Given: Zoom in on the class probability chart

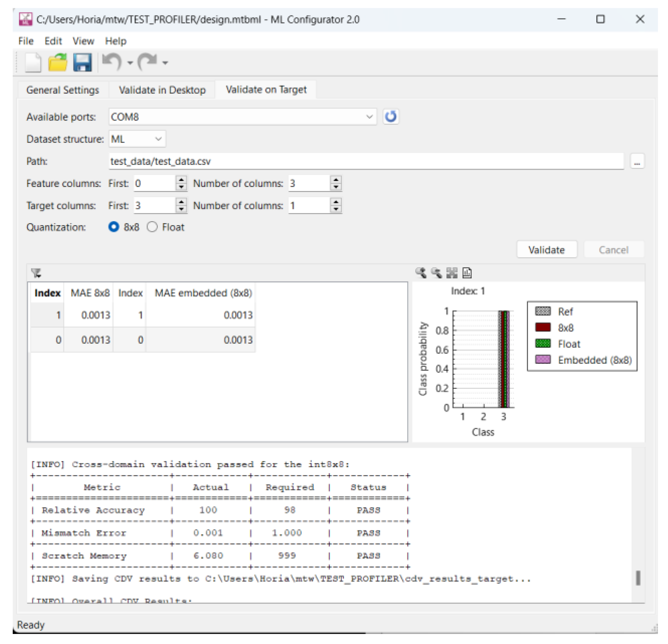Looking at the screenshot, I should pyautogui.click(x=421, y=273).
